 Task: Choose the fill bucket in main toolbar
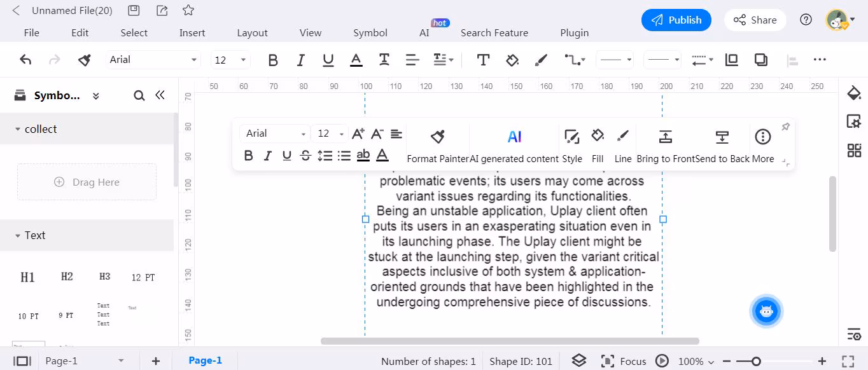pyautogui.click(x=512, y=60)
